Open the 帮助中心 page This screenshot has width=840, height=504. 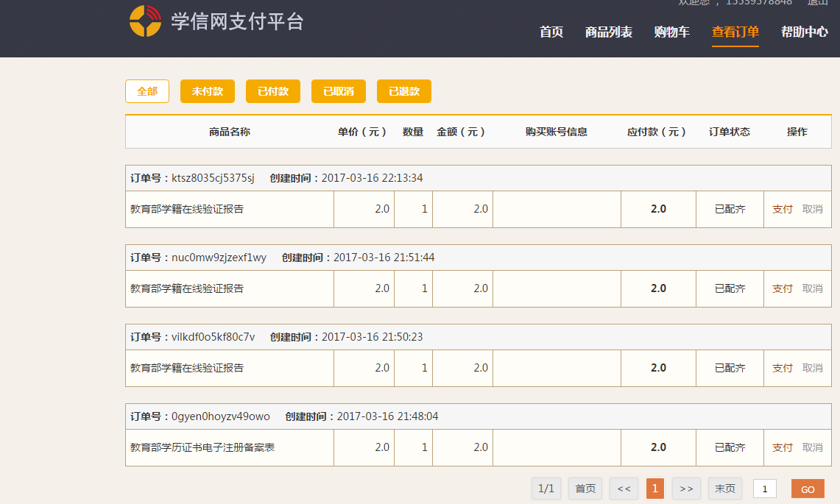[804, 32]
